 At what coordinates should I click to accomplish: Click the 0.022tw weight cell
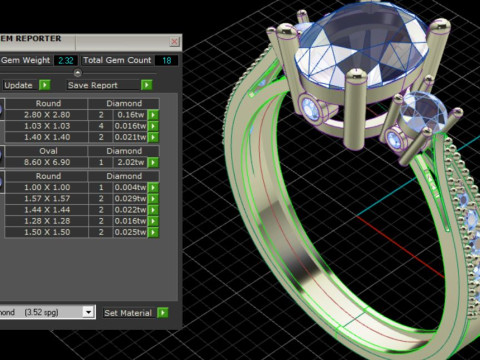(130, 210)
